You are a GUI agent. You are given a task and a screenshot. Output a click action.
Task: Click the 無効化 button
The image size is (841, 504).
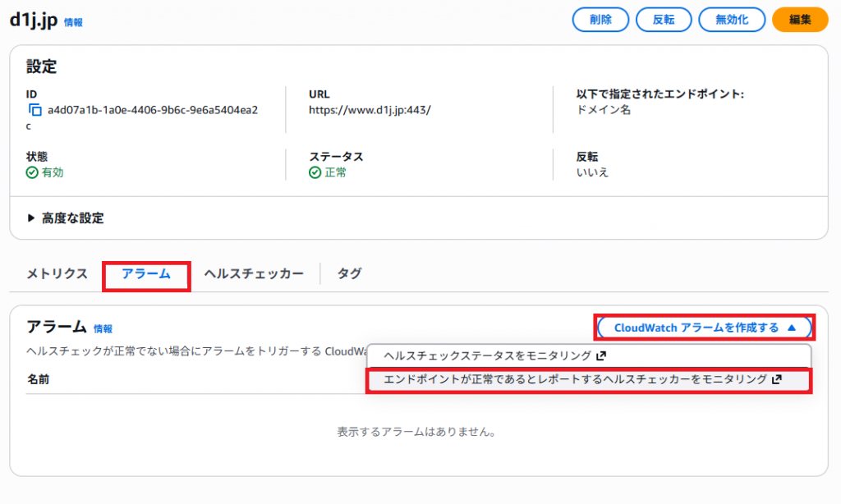click(732, 20)
